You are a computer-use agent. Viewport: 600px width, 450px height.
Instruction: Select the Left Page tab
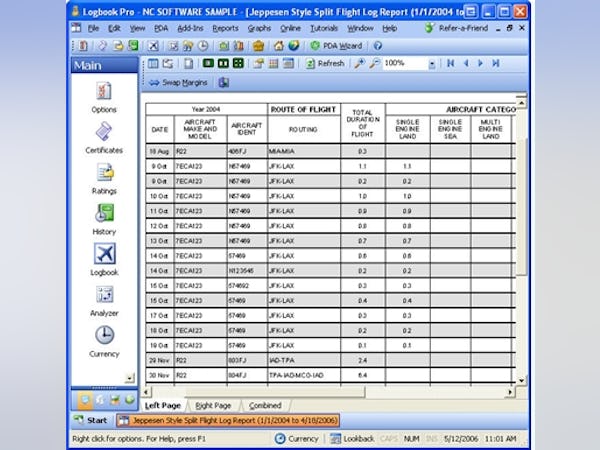163,406
